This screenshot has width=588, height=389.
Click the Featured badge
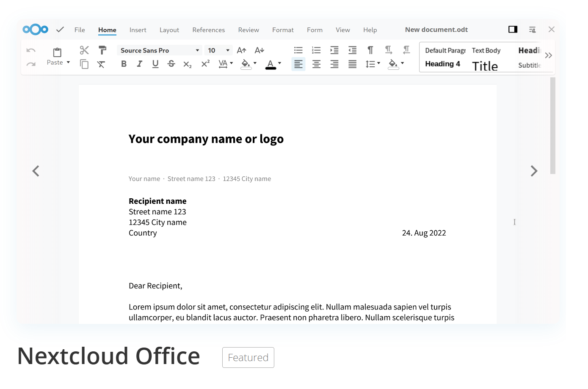[x=248, y=358]
